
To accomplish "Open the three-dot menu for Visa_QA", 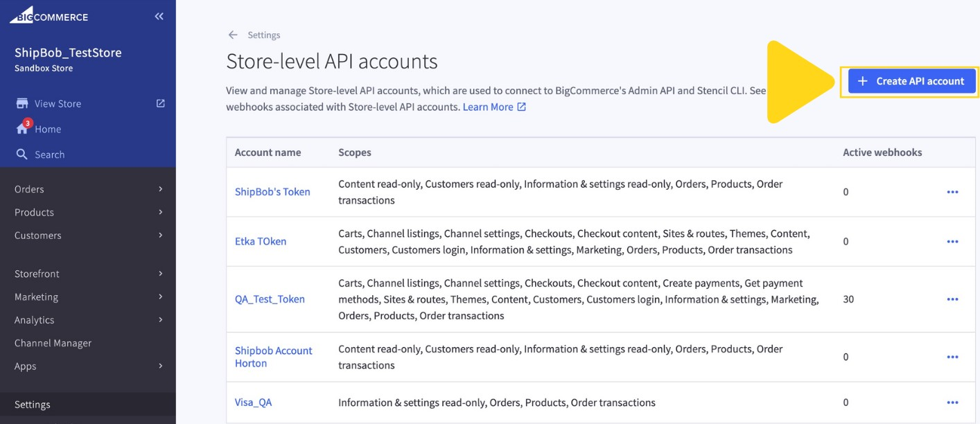I will pos(952,402).
